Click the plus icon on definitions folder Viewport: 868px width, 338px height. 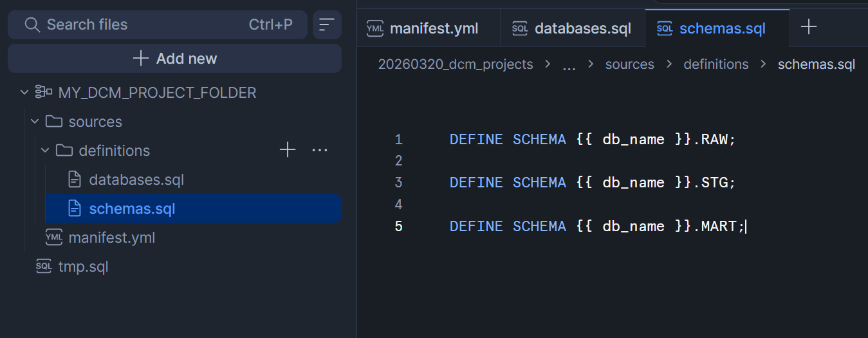(x=288, y=150)
